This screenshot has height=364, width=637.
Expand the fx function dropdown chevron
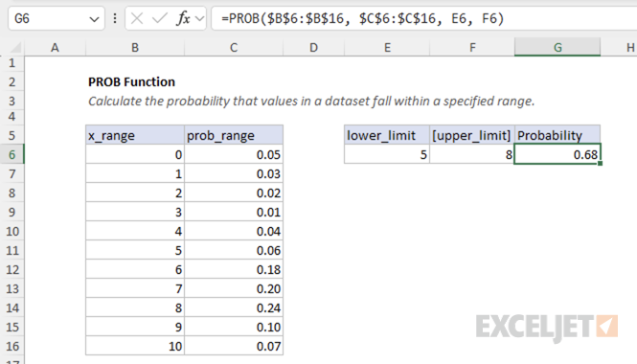click(x=199, y=19)
